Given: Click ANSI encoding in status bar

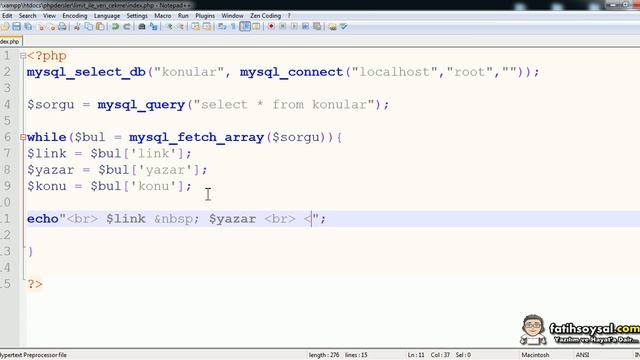Looking at the screenshot, I should [x=582, y=355].
